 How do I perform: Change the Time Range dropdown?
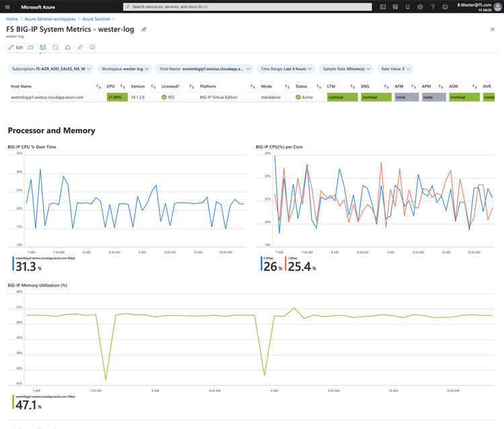(x=286, y=69)
